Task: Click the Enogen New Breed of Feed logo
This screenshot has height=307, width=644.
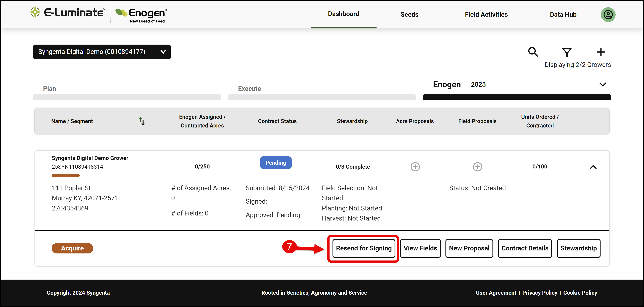Action: point(141,15)
